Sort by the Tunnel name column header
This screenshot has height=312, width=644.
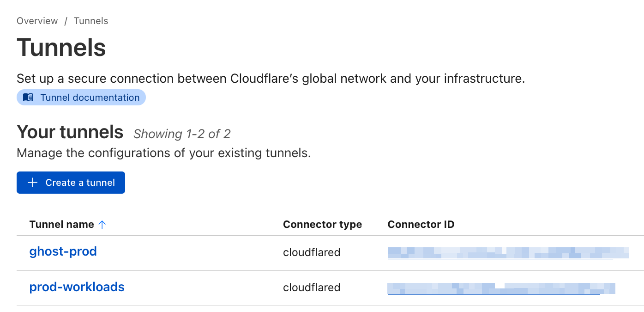[x=62, y=225]
